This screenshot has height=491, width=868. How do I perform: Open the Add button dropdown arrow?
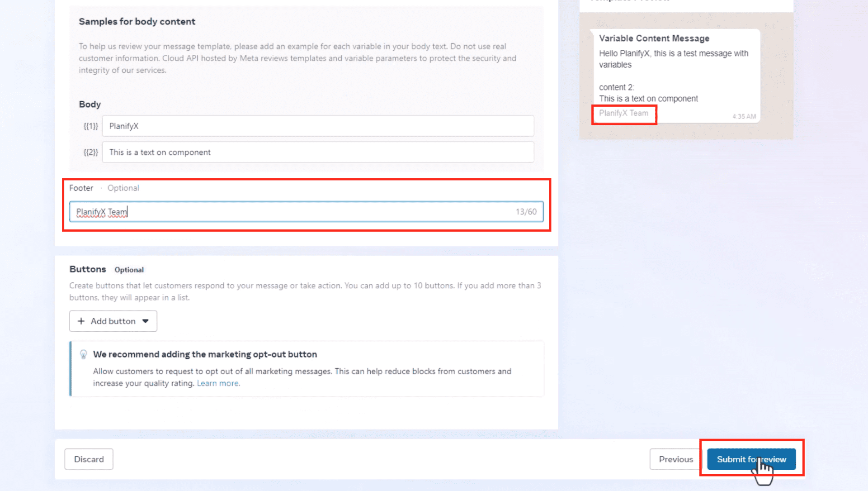pos(146,321)
